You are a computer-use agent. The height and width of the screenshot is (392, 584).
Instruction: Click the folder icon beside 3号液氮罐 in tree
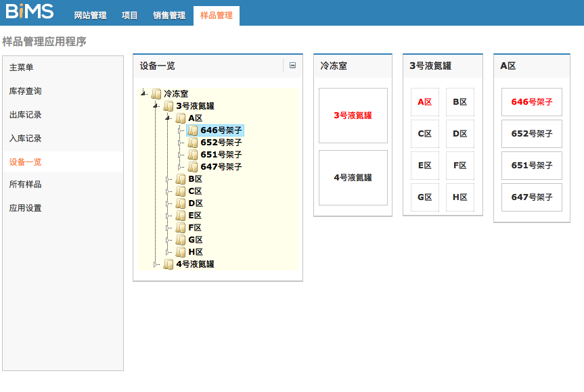pyautogui.click(x=169, y=105)
